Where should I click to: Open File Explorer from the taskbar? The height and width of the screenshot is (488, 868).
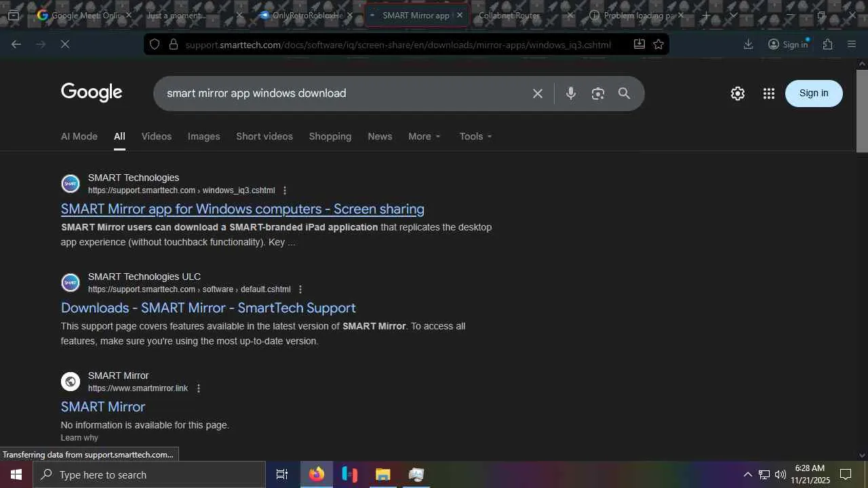(383, 474)
